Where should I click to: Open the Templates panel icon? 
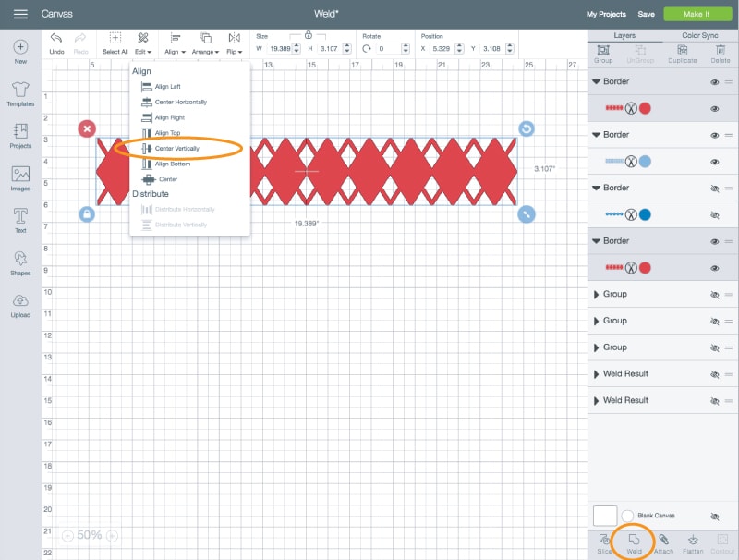pyautogui.click(x=20, y=91)
